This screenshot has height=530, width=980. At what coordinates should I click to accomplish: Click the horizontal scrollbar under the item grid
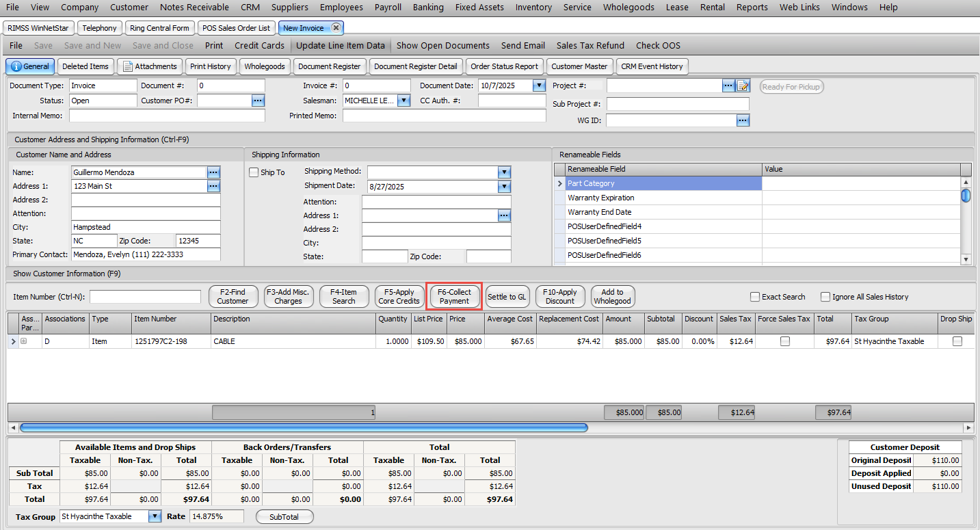304,427
